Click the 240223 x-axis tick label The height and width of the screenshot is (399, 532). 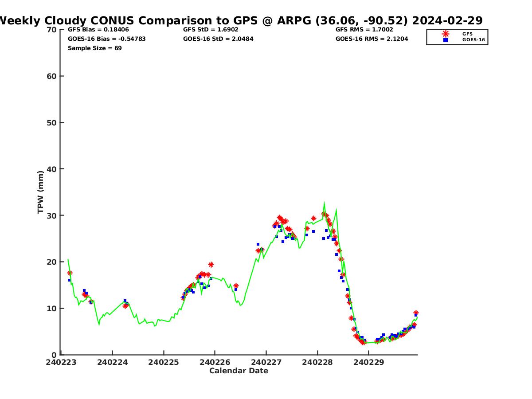pyautogui.click(x=61, y=362)
